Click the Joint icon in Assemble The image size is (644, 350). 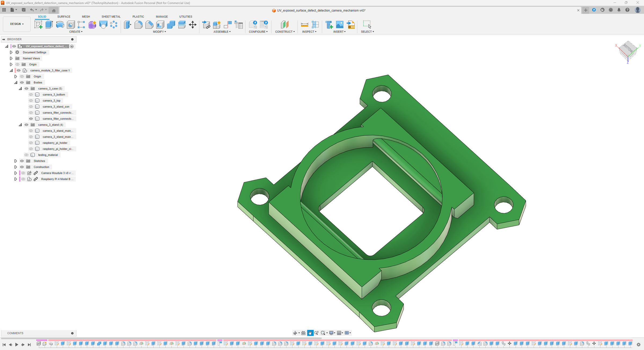(228, 25)
